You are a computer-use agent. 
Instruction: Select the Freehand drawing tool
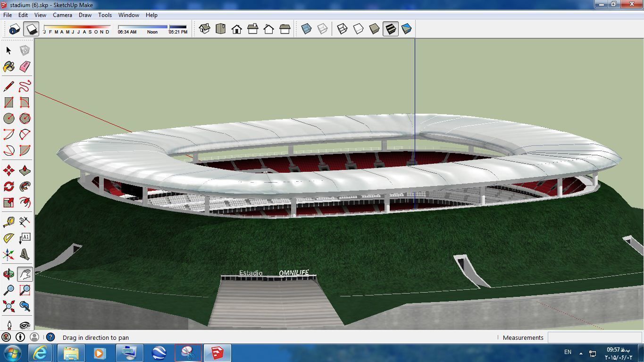coord(25,86)
